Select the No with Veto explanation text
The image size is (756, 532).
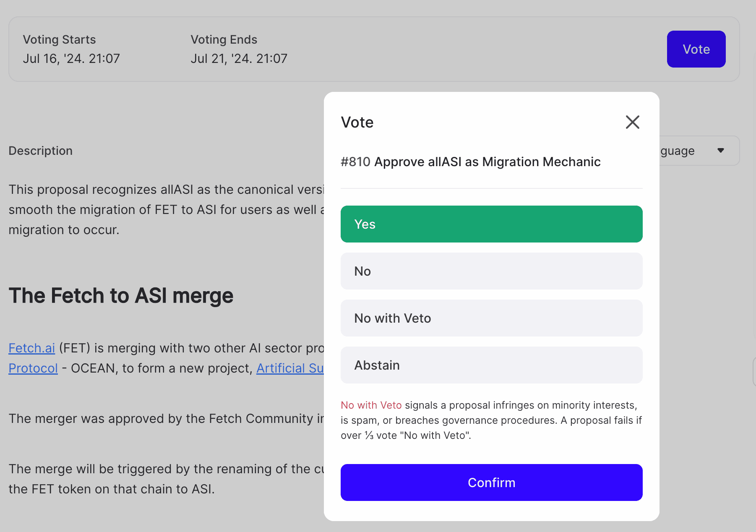pyautogui.click(x=489, y=420)
